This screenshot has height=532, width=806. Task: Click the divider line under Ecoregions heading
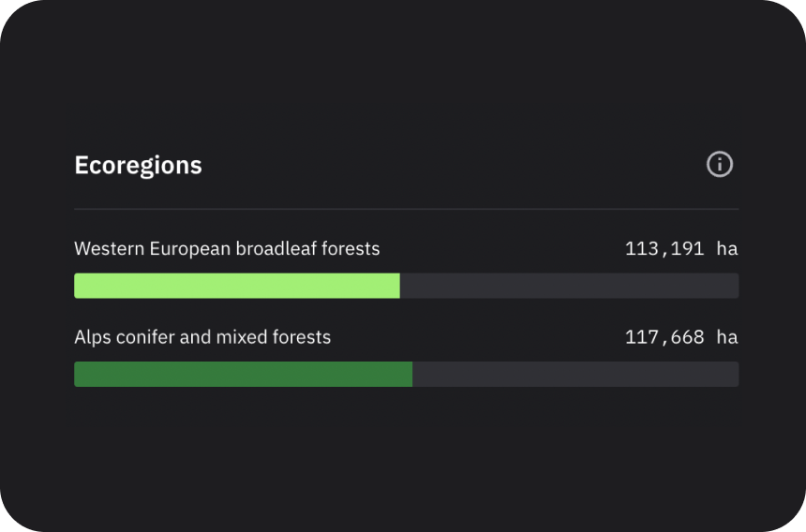406,209
